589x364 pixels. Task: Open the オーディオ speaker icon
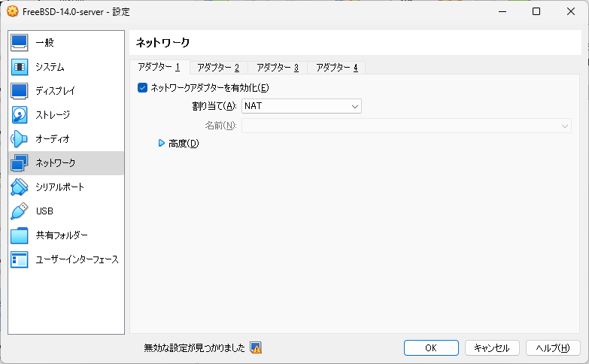click(x=19, y=139)
